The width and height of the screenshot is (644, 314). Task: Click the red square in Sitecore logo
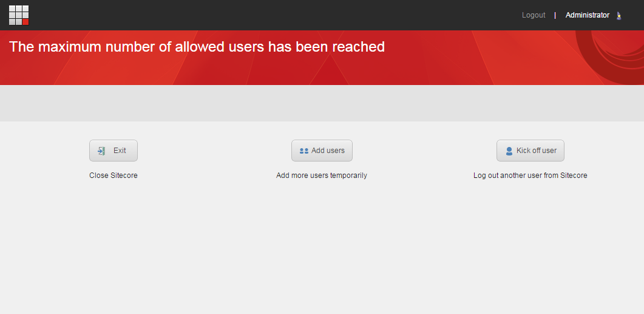point(25,22)
